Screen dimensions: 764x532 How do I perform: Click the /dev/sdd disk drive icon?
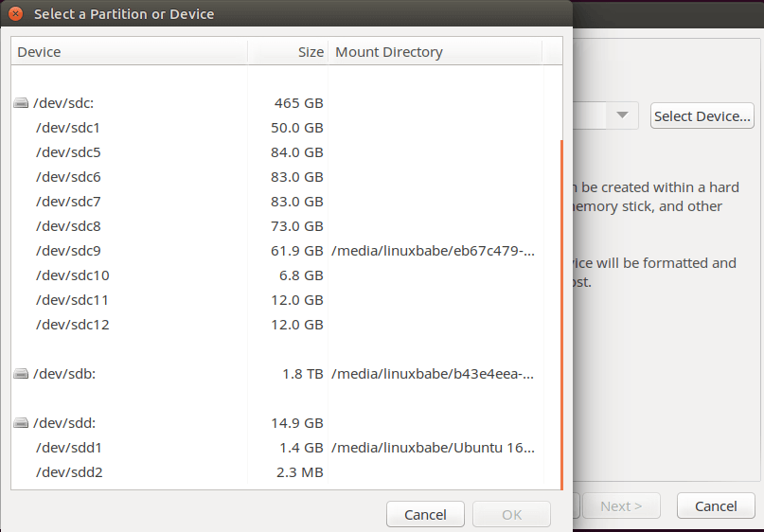click(22, 423)
